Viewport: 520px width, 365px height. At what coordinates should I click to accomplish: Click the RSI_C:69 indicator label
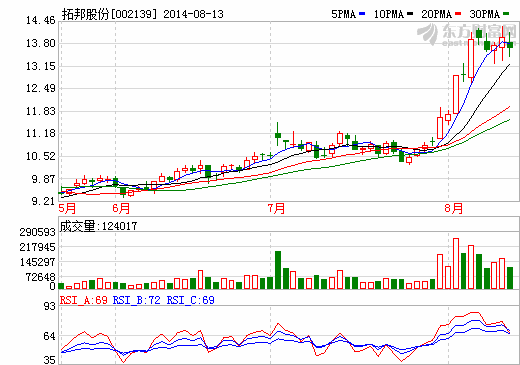click(191, 300)
